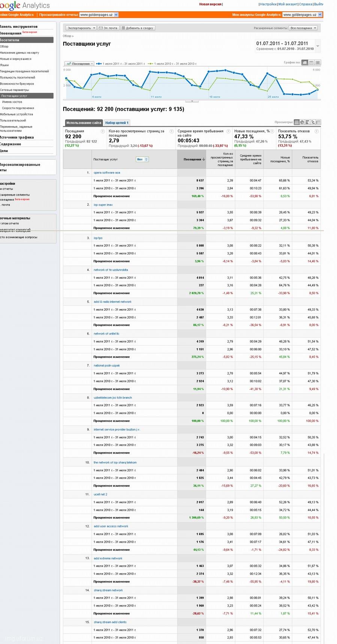The height and width of the screenshot is (644, 337).
Task: Click the help icon for pages per visit
Action: [171, 131]
